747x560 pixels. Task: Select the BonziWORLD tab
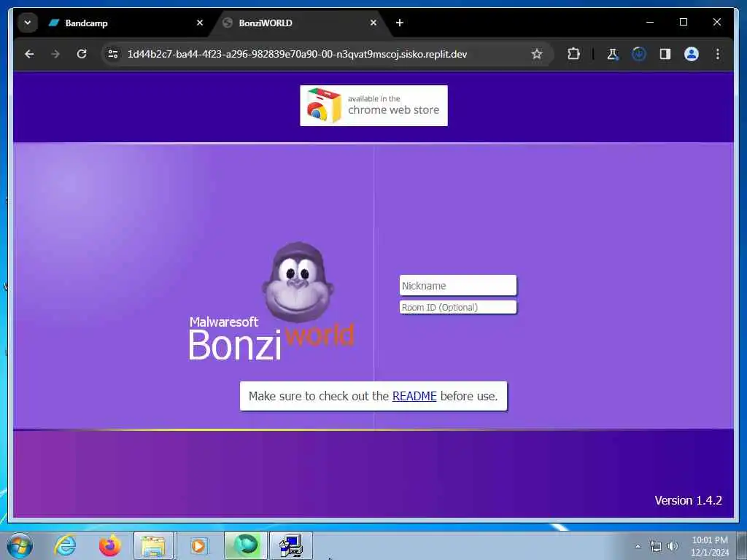pyautogui.click(x=300, y=23)
